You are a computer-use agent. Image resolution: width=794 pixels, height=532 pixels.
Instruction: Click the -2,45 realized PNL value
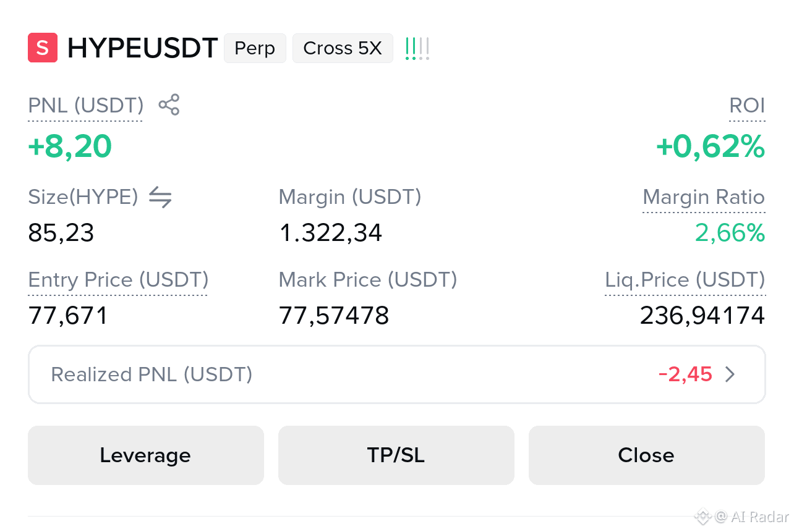[685, 374]
